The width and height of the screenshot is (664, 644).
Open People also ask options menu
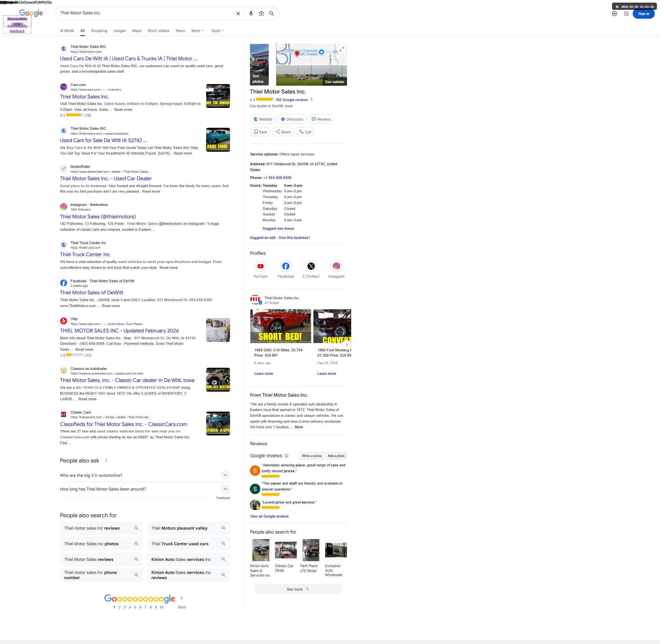coord(106,461)
